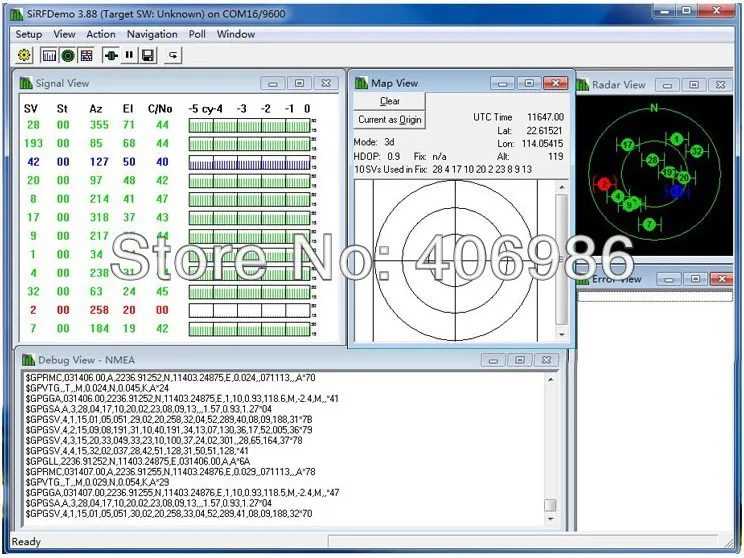Screen dimensions: 744x558
Task: Click the floppy disk log file icon
Action: coord(148,56)
